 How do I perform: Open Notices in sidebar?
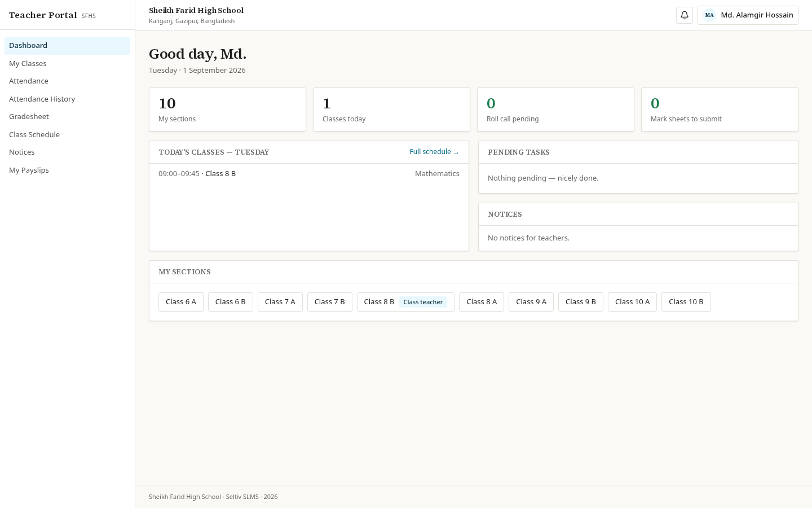[67, 152]
